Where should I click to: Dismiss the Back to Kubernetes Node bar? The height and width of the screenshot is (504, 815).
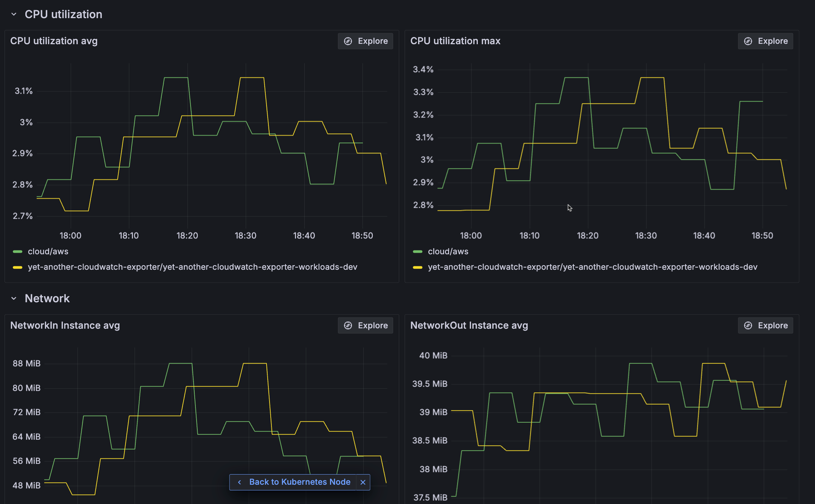[x=363, y=482]
